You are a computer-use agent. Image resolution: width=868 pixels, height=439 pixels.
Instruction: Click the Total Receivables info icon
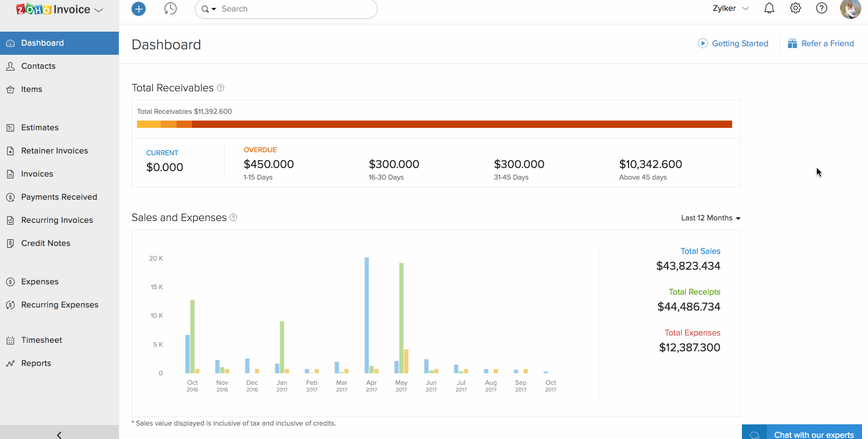pos(221,88)
